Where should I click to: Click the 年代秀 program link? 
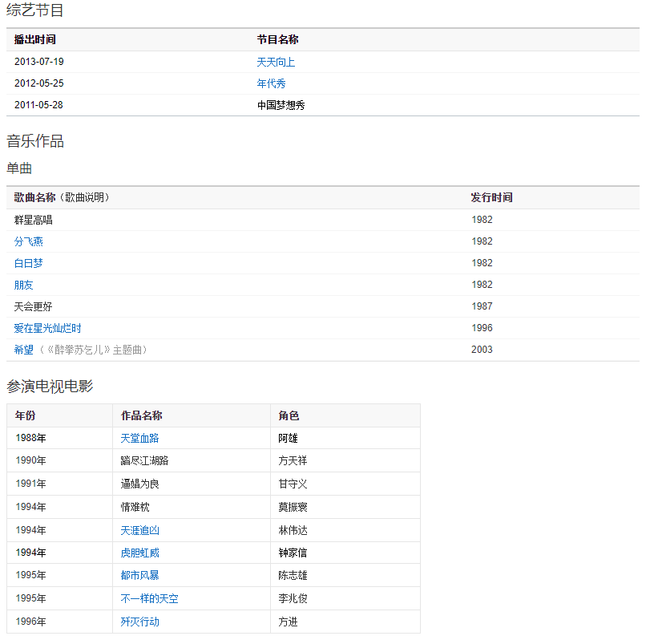click(x=271, y=83)
